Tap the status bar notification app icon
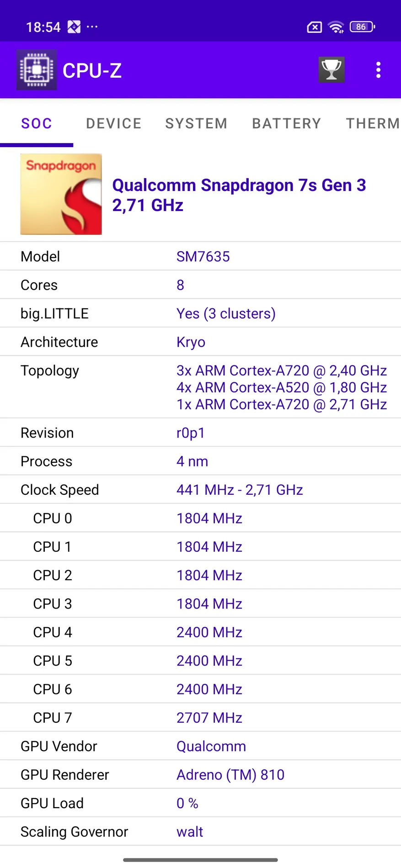Viewport: 401px width, 868px height. pos(74,27)
